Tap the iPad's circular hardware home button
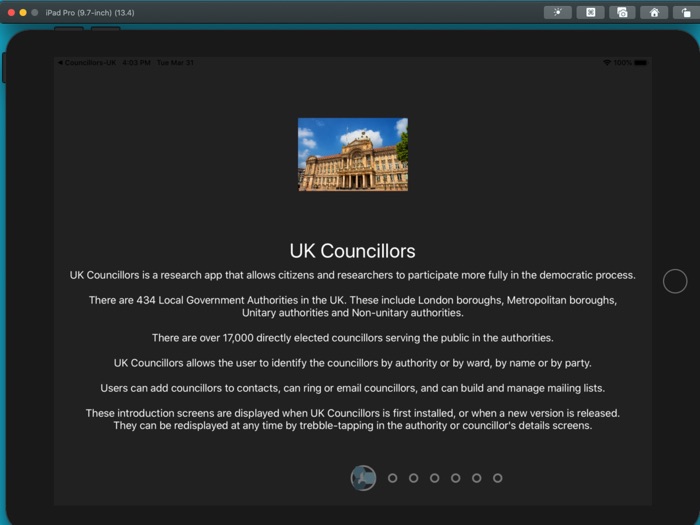The image size is (700, 525). click(x=675, y=281)
